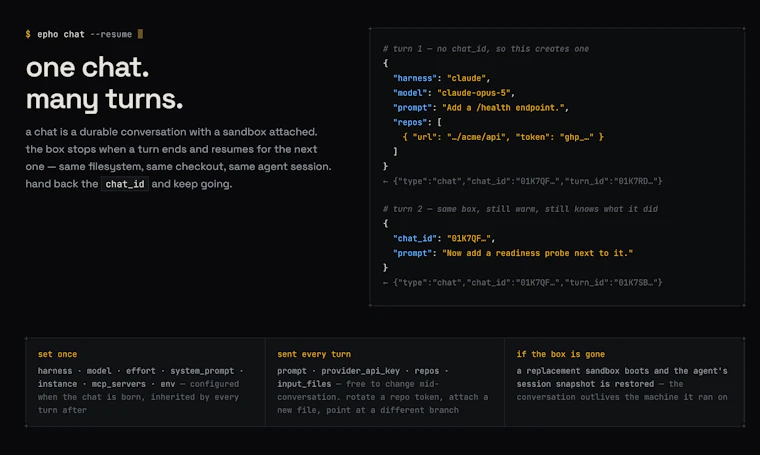
Task: Click the 'if the box is gone' card heading
Action: click(x=560, y=354)
